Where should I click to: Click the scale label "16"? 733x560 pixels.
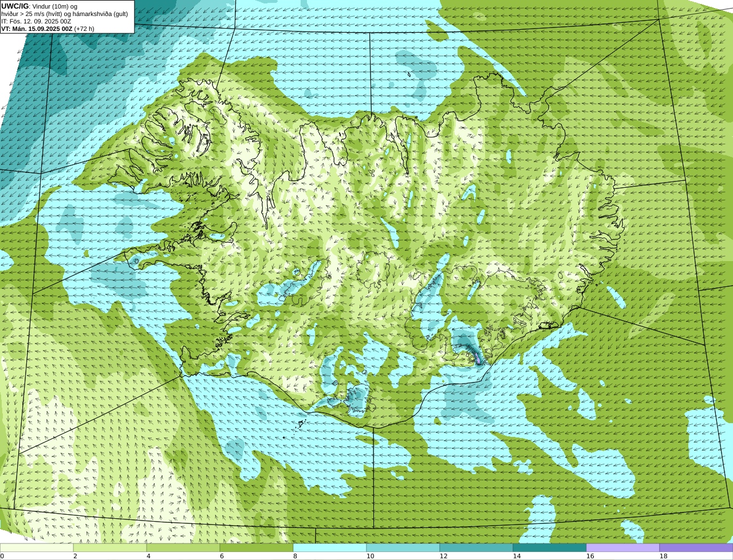tap(590, 556)
